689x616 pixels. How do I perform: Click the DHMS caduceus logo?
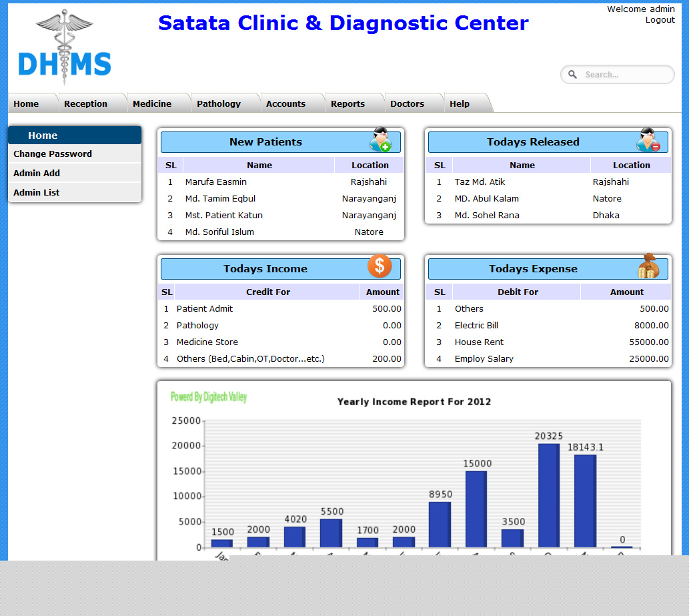coord(65,47)
